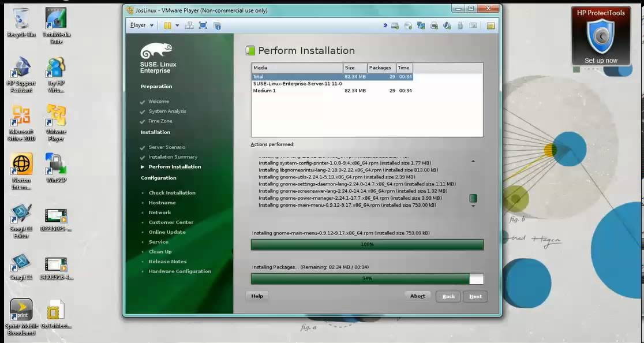644x343 pixels.
Task: Click the gnome-power-manager line in actions log
Action: pyautogui.click(x=350, y=198)
